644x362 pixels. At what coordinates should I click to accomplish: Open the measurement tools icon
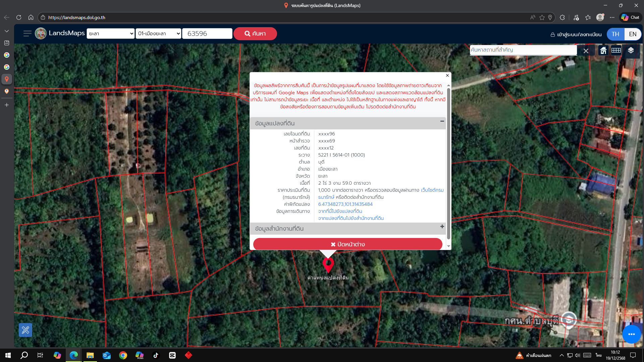pos(25,330)
